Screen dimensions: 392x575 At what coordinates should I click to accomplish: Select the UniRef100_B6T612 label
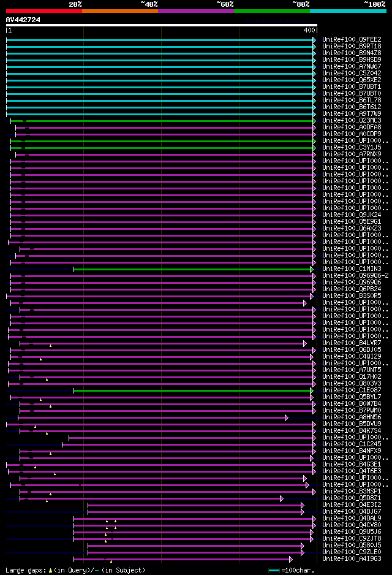point(352,107)
